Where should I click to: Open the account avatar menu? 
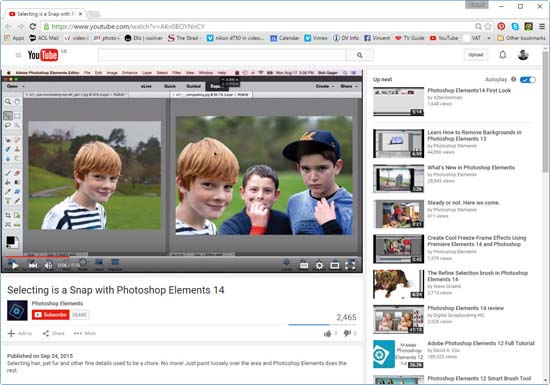pos(523,55)
